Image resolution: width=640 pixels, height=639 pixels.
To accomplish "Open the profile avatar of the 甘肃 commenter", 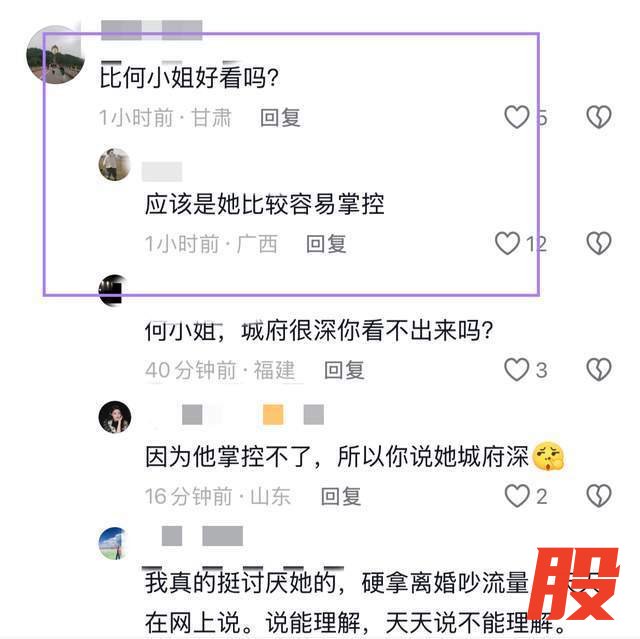I will pos(55,55).
